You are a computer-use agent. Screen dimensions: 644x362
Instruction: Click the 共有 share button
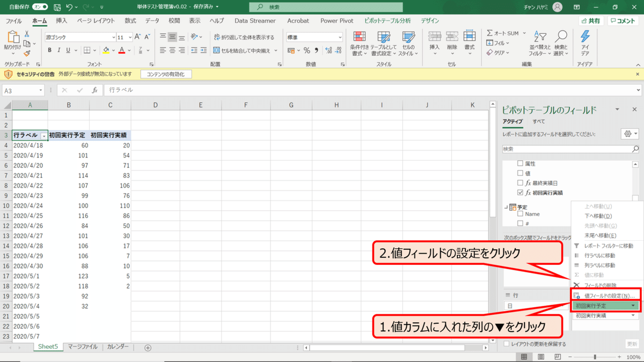pyautogui.click(x=590, y=21)
